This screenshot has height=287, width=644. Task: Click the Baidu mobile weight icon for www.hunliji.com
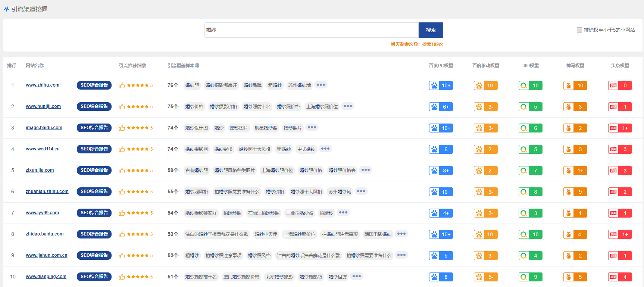click(479, 107)
